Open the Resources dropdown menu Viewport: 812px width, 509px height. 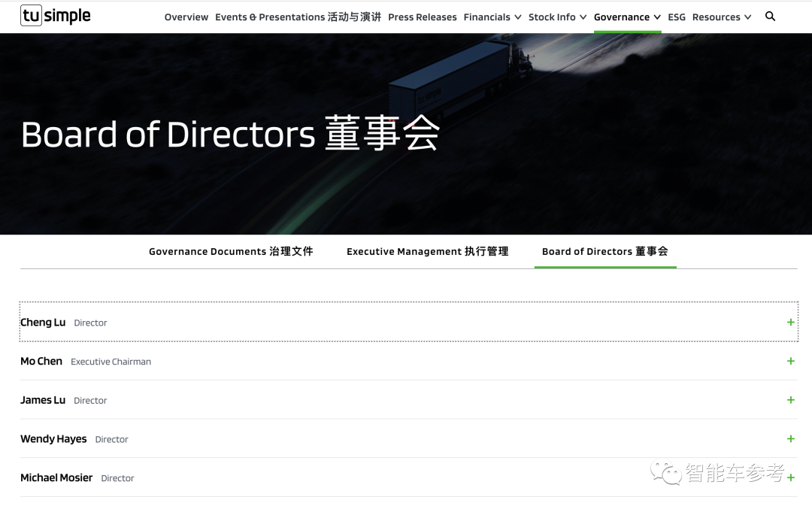[x=720, y=17]
